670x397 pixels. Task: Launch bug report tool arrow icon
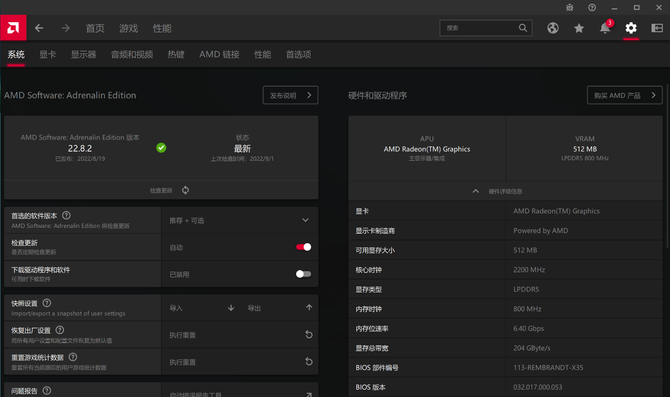click(309, 394)
